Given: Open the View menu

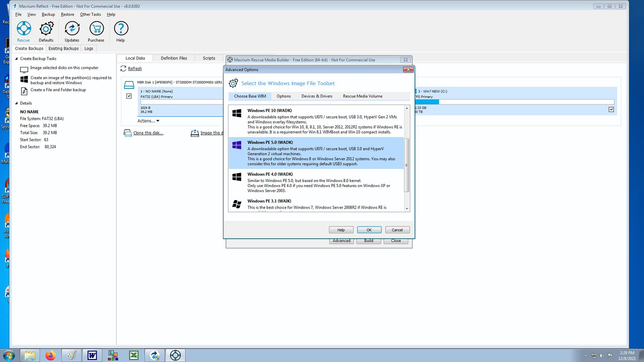Looking at the screenshot, I should tap(32, 15).
